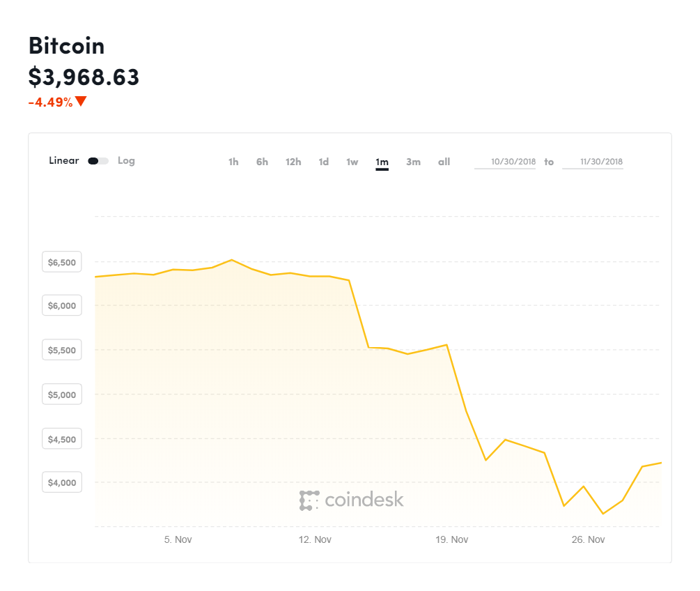Viewport: 700px width, 591px height.
Task: Click the $5,500 axis label
Action: point(61,349)
